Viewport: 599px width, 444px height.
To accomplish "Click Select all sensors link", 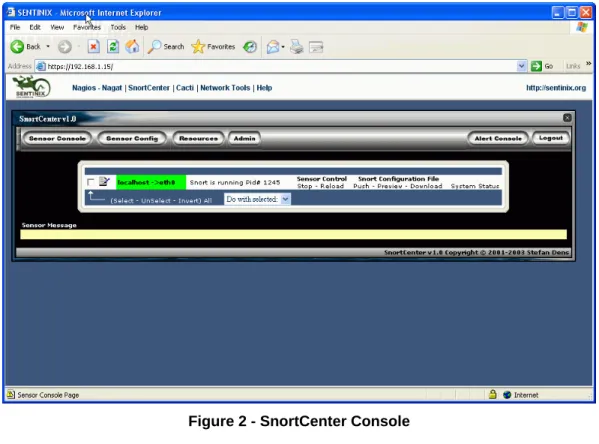I will (x=122, y=201).
